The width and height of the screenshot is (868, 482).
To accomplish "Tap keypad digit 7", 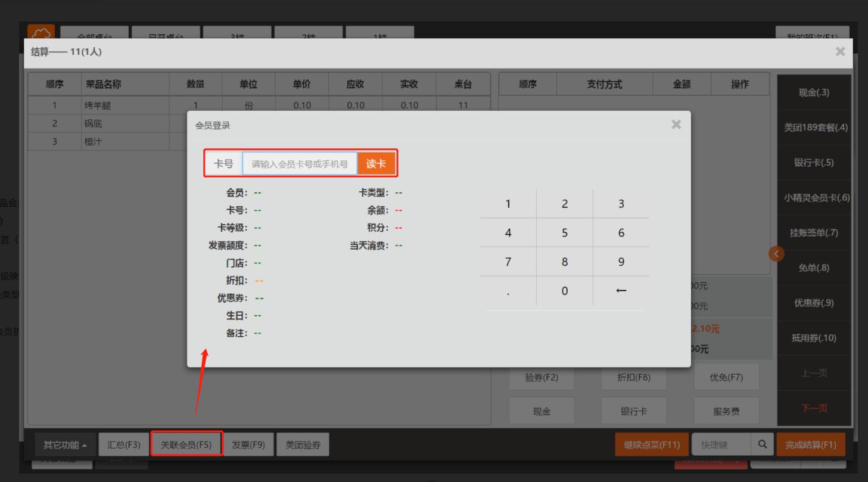I will [x=508, y=262].
